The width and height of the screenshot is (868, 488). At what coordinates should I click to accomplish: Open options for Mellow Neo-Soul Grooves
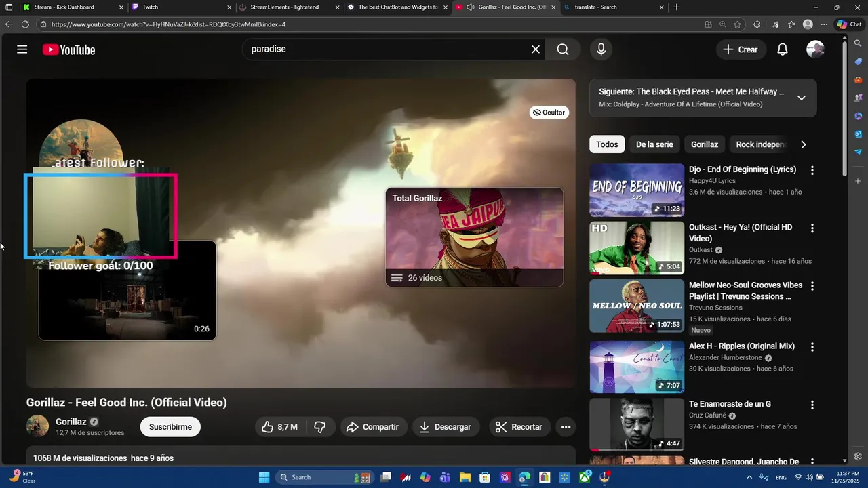coord(812,286)
